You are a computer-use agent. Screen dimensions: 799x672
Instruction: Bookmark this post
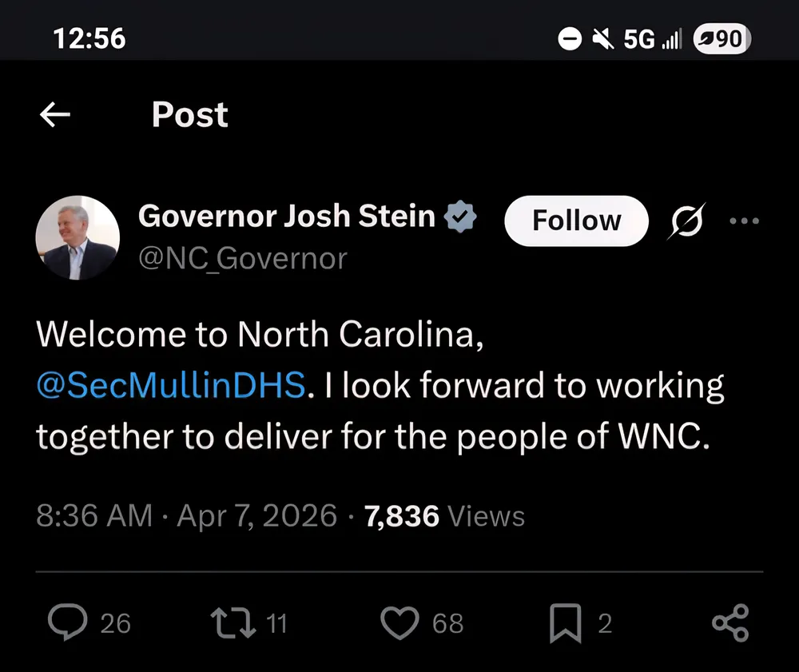coord(566,623)
